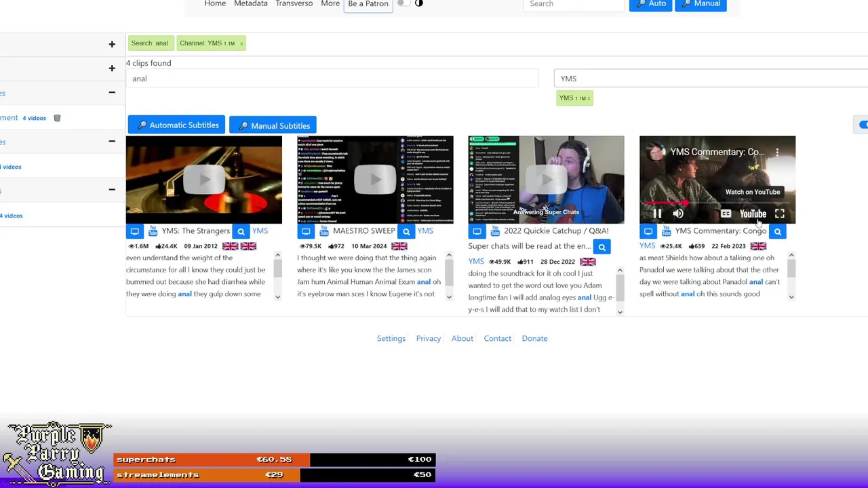Click the navbar Manual button
Viewport: 868px width, 488px height.
(x=701, y=4)
